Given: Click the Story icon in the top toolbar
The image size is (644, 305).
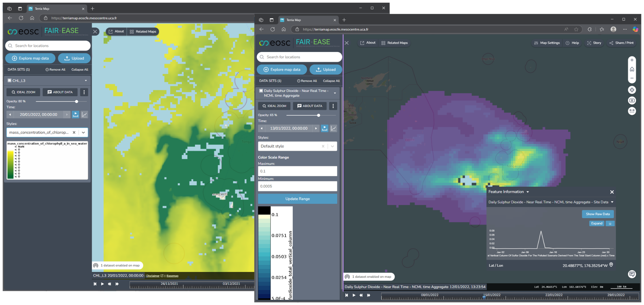Looking at the screenshot, I should click(594, 43).
